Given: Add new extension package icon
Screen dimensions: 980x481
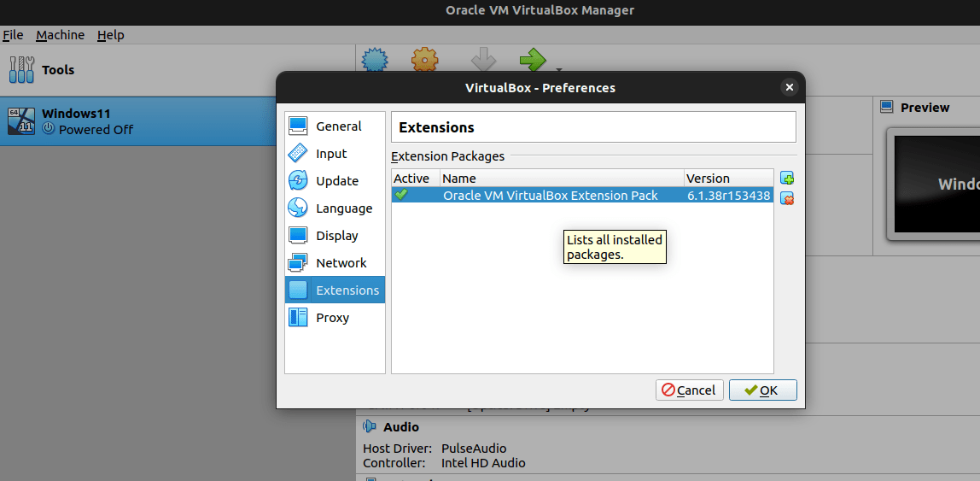Looking at the screenshot, I should tap(787, 179).
